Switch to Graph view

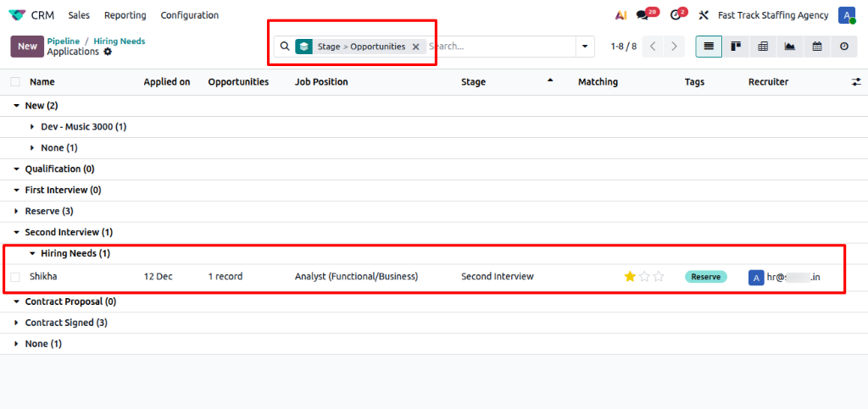790,47
